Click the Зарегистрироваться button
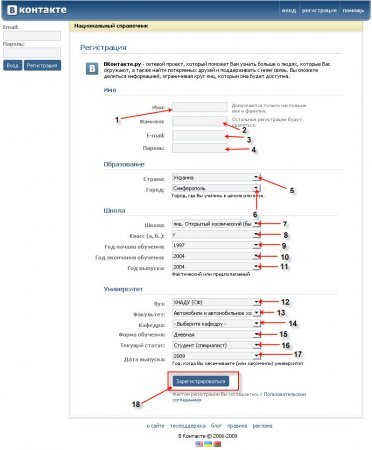This screenshot has height=450, width=372. (201, 381)
